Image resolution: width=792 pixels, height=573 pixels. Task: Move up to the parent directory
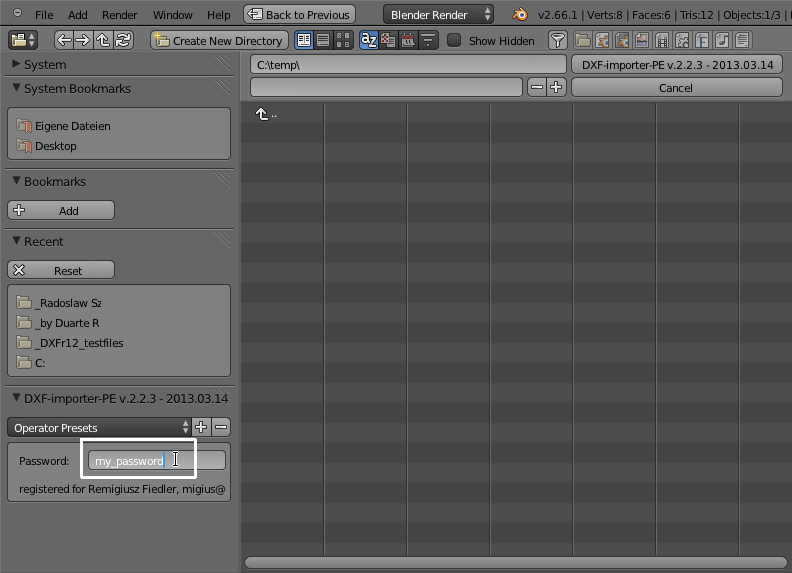(103, 40)
